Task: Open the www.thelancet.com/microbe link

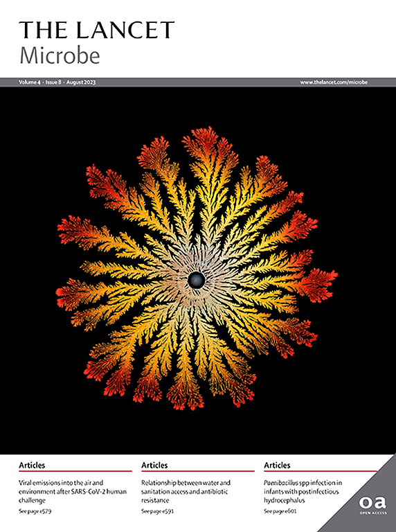Action: 334,82
